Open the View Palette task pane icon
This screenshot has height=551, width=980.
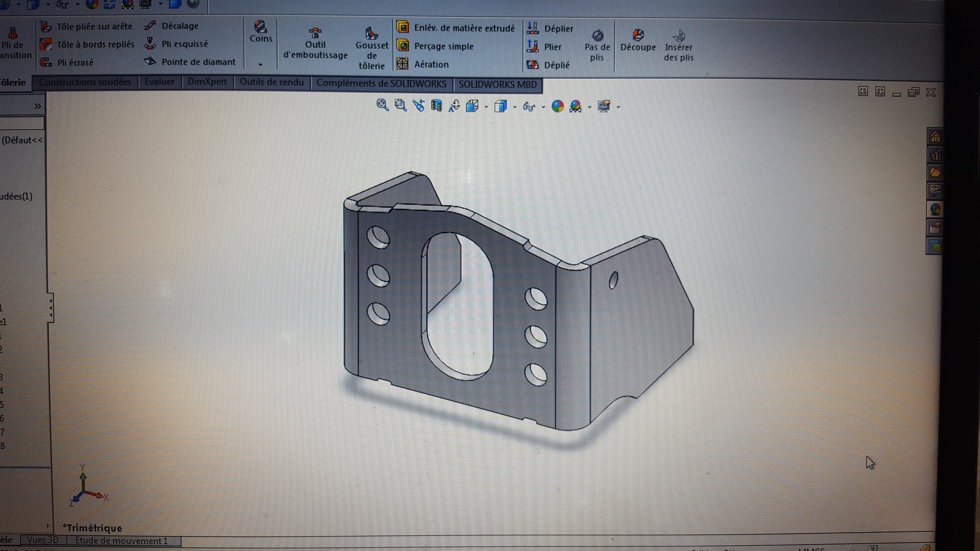(x=935, y=191)
